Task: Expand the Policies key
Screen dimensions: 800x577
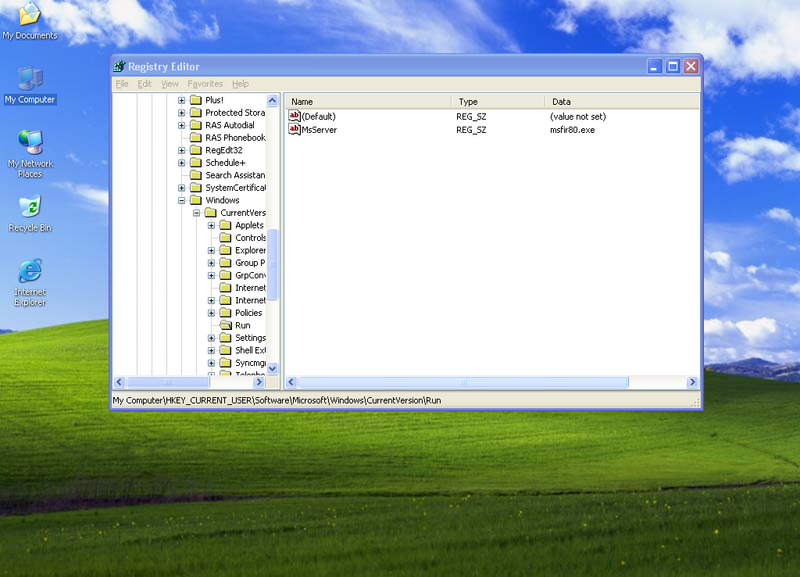Action: pyautogui.click(x=211, y=313)
